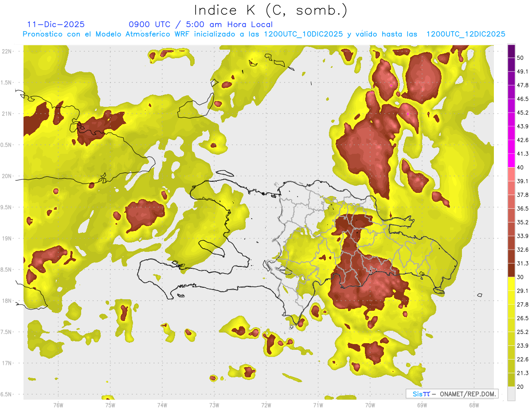The height and width of the screenshot is (411, 532).
Task: Click the longitude axis label "72W"
Action: click(266, 405)
